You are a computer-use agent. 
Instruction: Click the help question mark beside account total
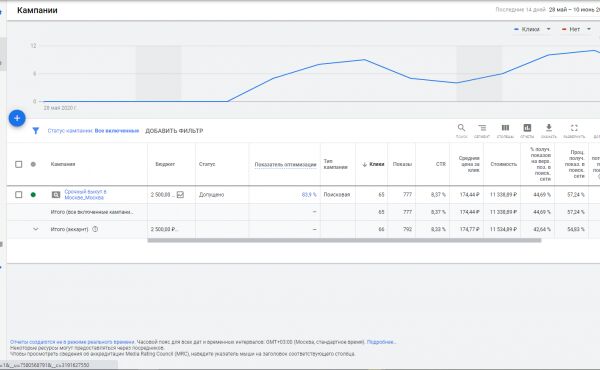(x=95, y=229)
